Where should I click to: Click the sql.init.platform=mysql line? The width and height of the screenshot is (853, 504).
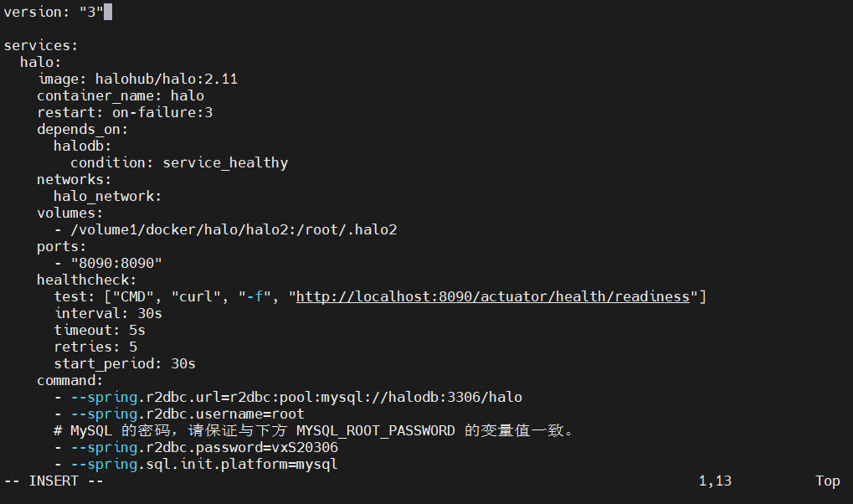195,464
